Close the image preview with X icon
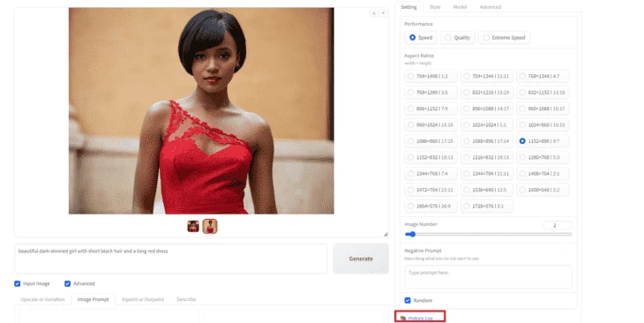This screenshot has width=644, height=323. [383, 13]
